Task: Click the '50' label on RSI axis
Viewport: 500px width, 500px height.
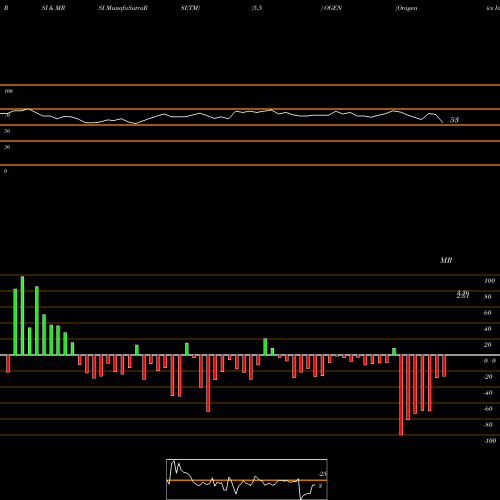Action: (7, 131)
